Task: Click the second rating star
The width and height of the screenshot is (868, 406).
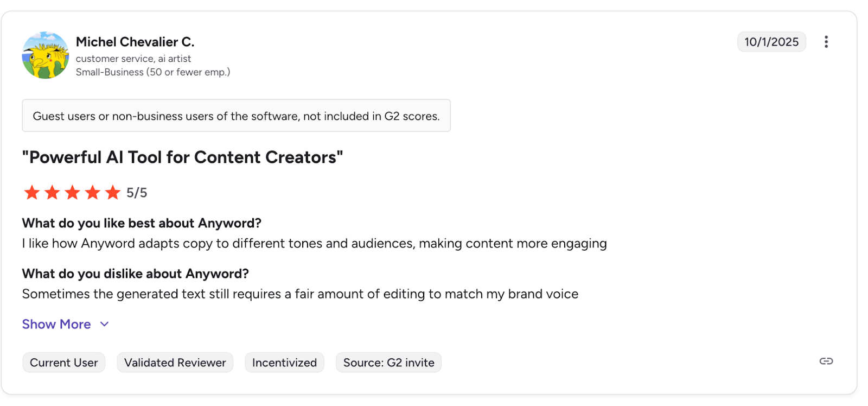Action: [52, 192]
